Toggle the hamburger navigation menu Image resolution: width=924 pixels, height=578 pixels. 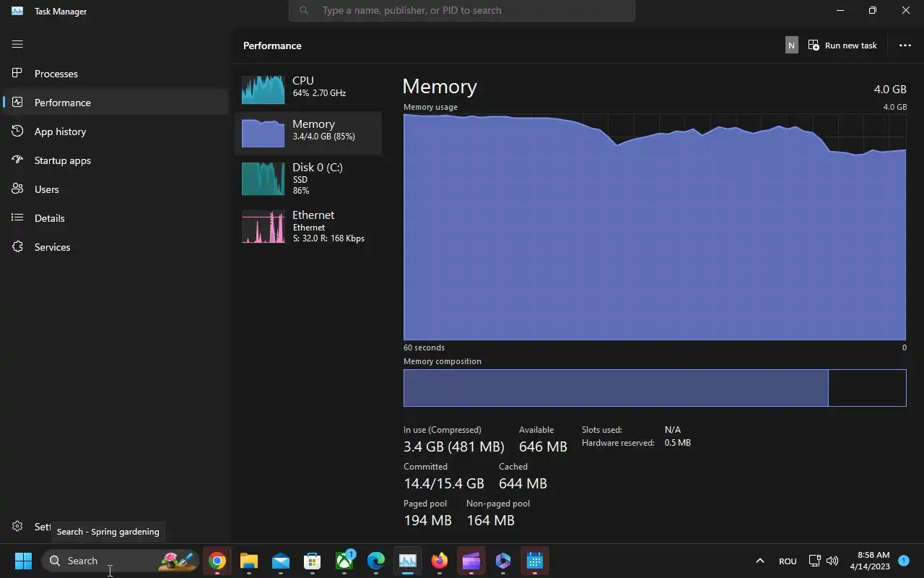17,44
